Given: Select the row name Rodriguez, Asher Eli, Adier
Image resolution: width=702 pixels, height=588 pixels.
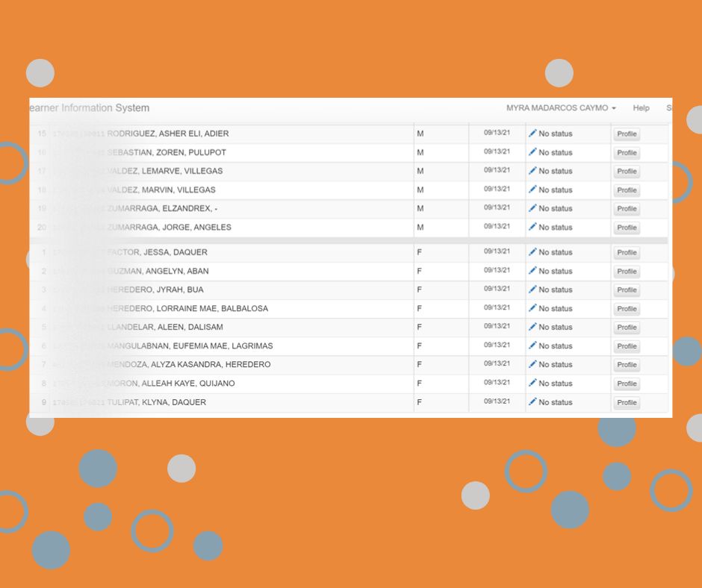Looking at the screenshot, I should (168, 134).
